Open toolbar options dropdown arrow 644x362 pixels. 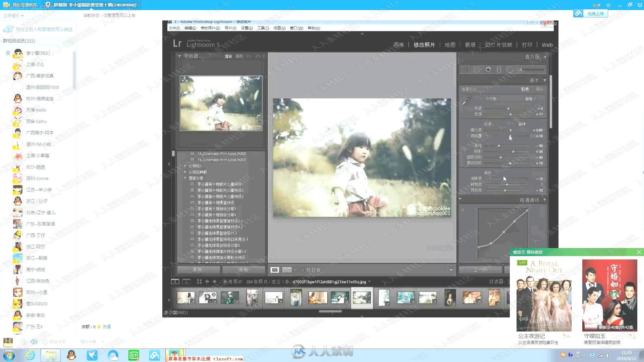451,270
